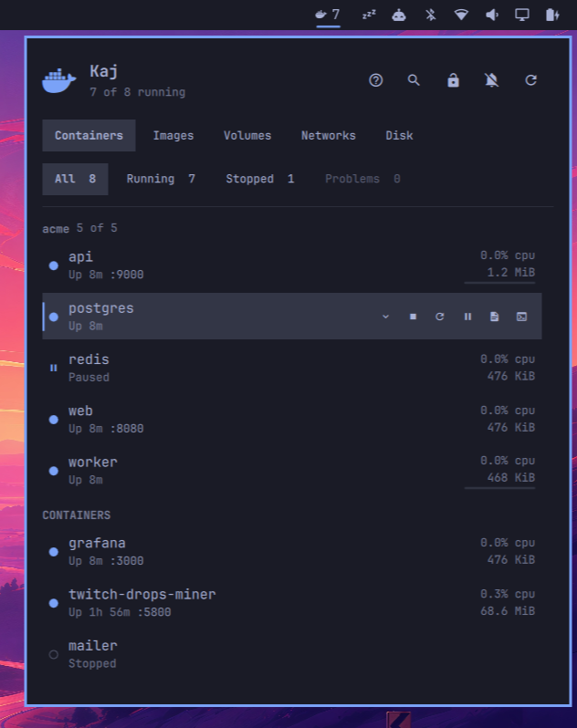This screenshot has width=577, height=728.
Task: Click twitch-drops-miner 68.6 MiB value
Action: [508, 610]
